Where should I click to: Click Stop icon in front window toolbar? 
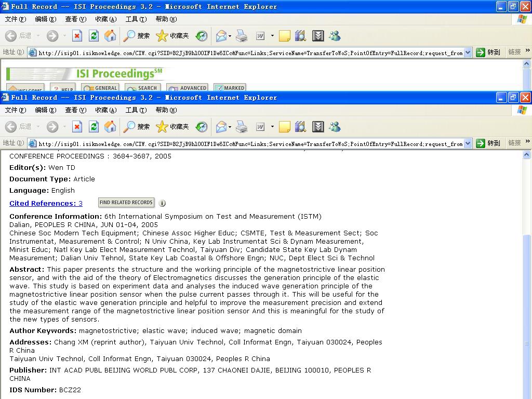pos(77,127)
